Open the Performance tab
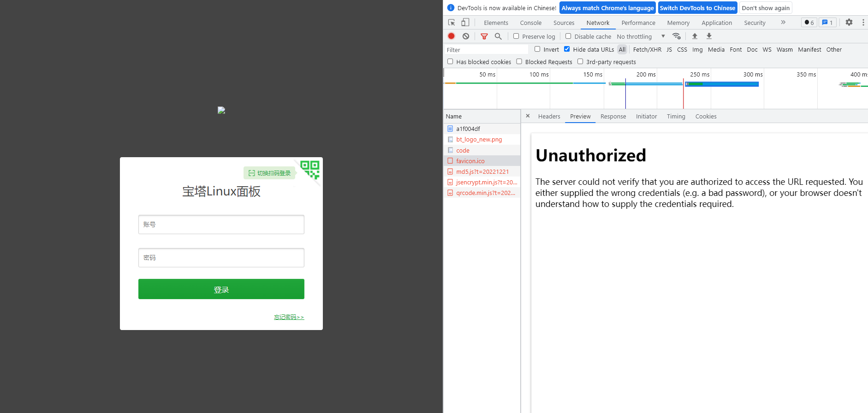Viewport: 868px width, 413px height. (x=638, y=23)
